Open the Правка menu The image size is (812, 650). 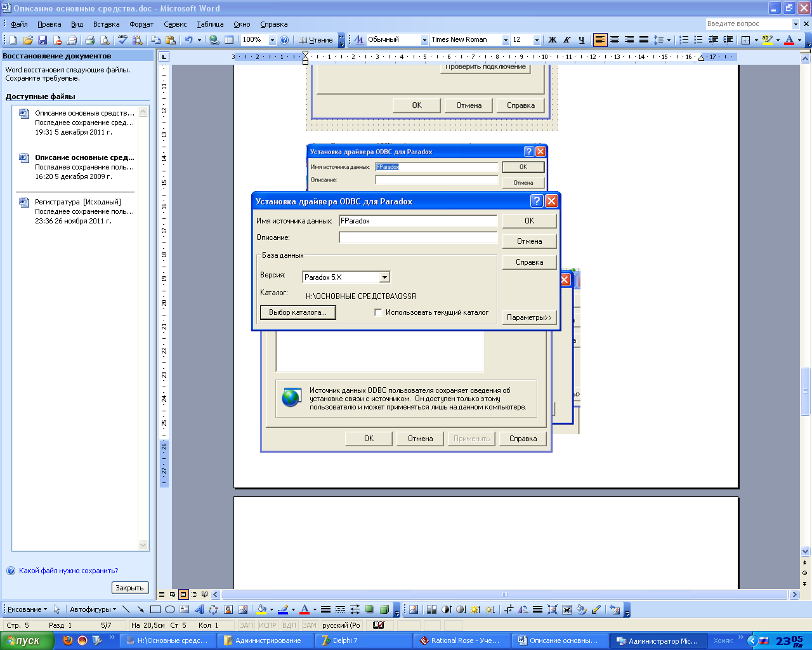pos(49,24)
